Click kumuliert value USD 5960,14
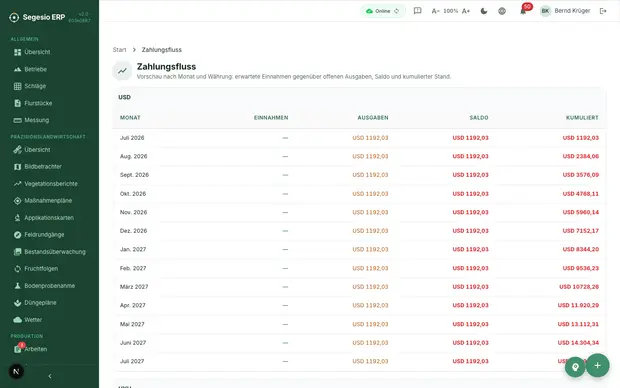The width and height of the screenshot is (620, 388). click(580, 212)
